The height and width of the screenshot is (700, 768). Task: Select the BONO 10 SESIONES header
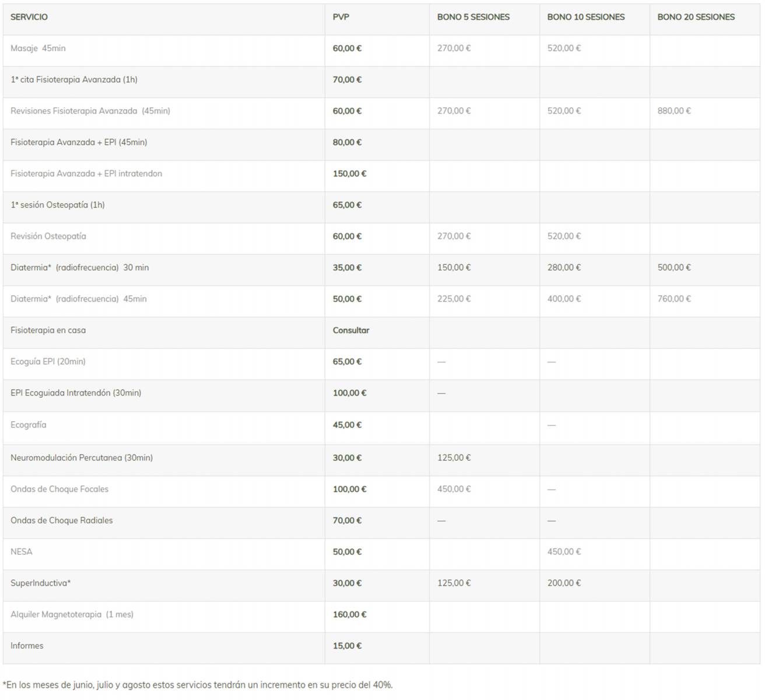point(586,17)
